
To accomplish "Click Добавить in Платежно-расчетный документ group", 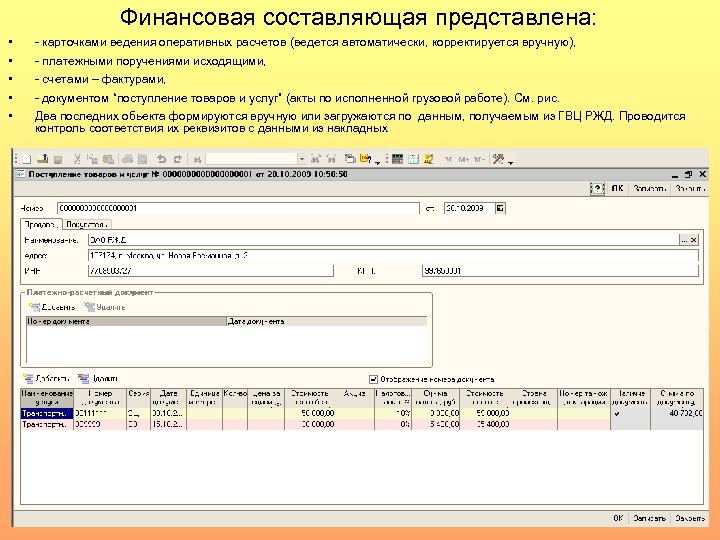I will pos(51,307).
